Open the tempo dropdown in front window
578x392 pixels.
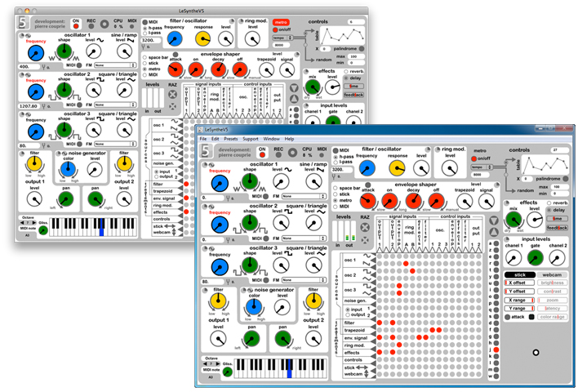[x=482, y=167]
